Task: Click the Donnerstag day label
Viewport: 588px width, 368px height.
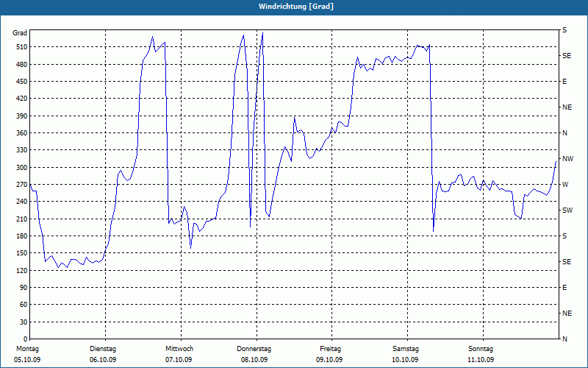Action: point(254,349)
